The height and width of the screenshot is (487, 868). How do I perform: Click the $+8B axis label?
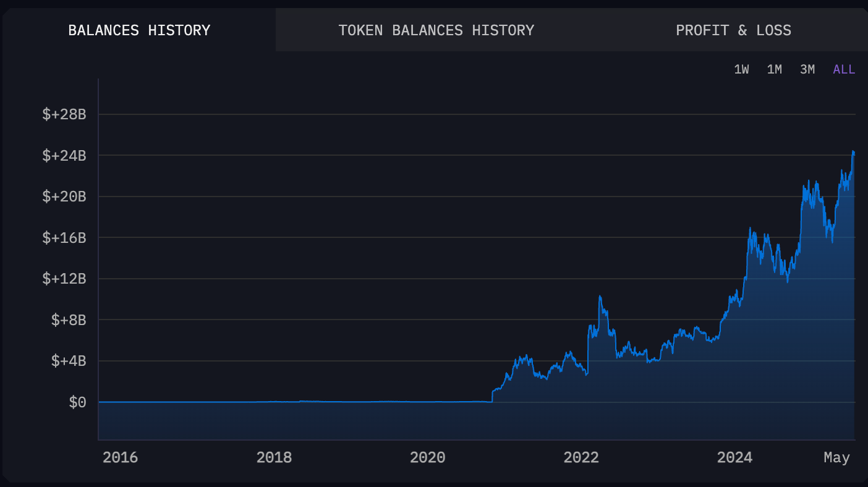[68, 320]
